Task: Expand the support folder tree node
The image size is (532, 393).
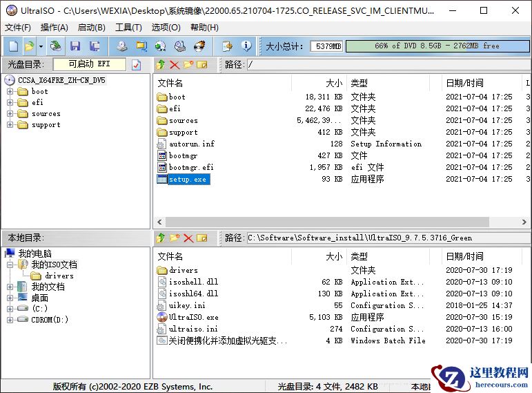Action: (10, 124)
